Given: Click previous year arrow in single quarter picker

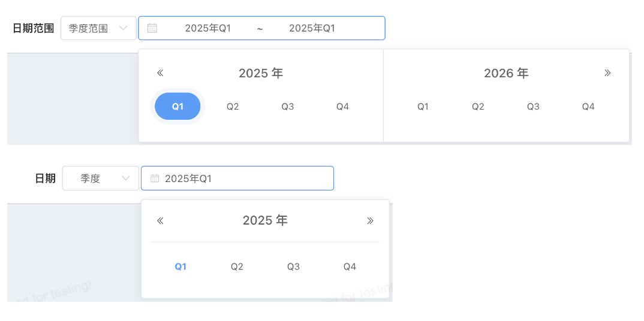Looking at the screenshot, I should pyautogui.click(x=160, y=220).
